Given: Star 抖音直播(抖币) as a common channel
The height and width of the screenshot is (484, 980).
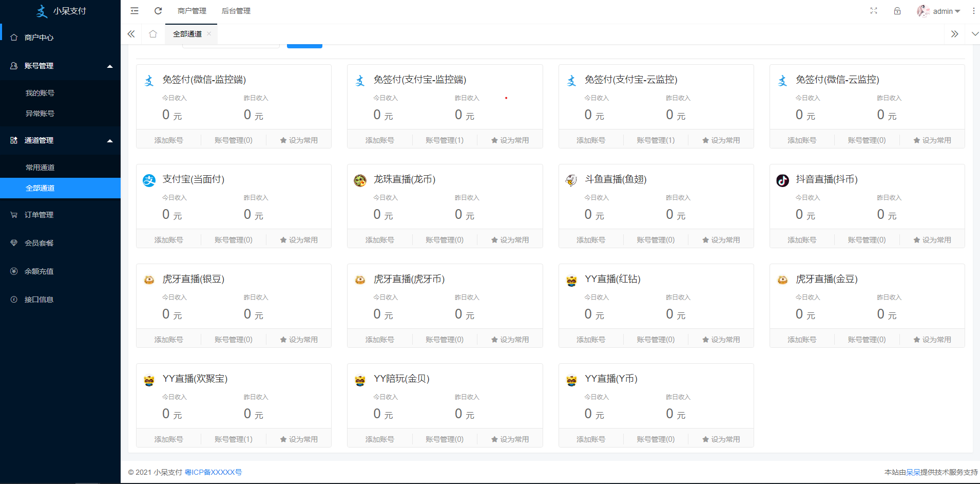Looking at the screenshot, I should pos(932,240).
